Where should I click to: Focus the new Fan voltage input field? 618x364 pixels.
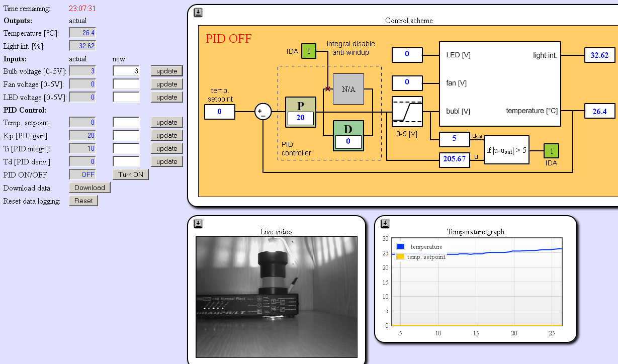[126, 84]
